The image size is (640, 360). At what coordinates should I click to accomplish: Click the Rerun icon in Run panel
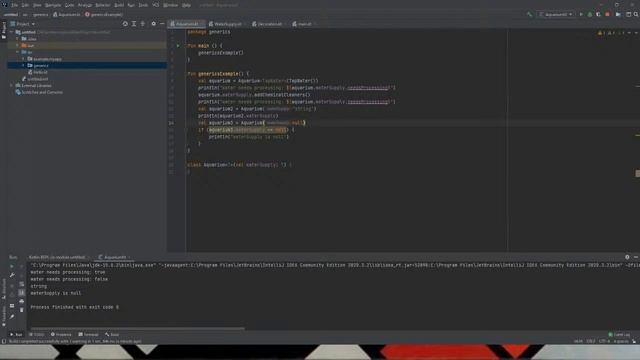tap(12, 266)
